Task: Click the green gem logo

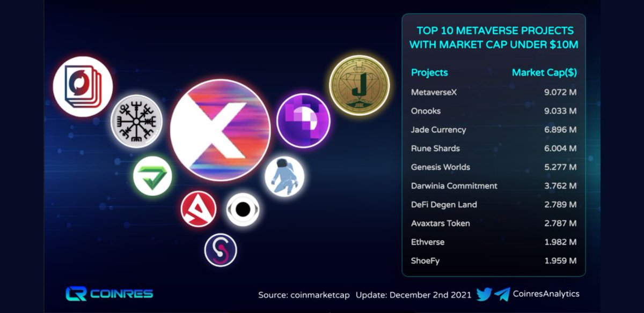Action: click(x=153, y=176)
